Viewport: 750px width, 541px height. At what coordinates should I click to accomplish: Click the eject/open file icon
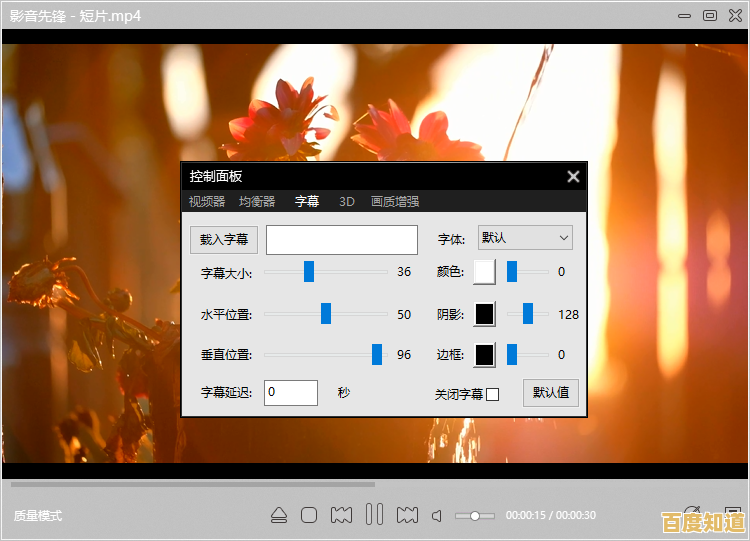click(280, 516)
